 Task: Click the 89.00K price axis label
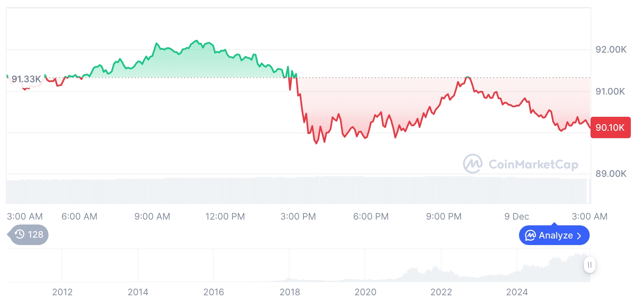coord(611,174)
